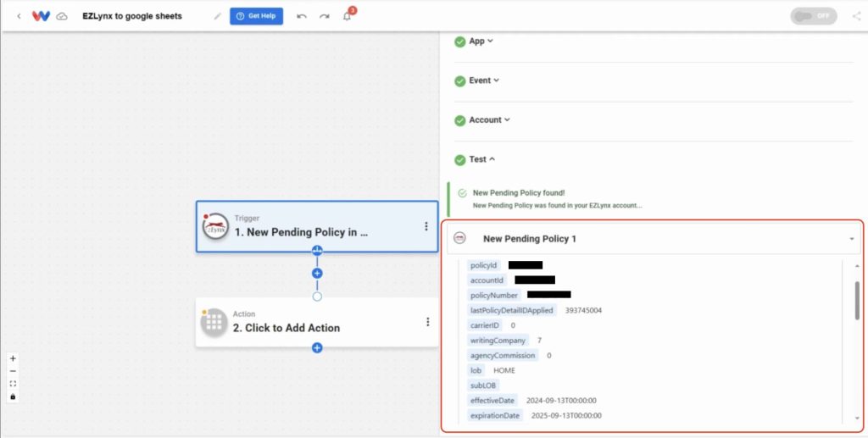This screenshot has height=438, width=868.
Task: Lock the canvas
Action: (x=13, y=396)
